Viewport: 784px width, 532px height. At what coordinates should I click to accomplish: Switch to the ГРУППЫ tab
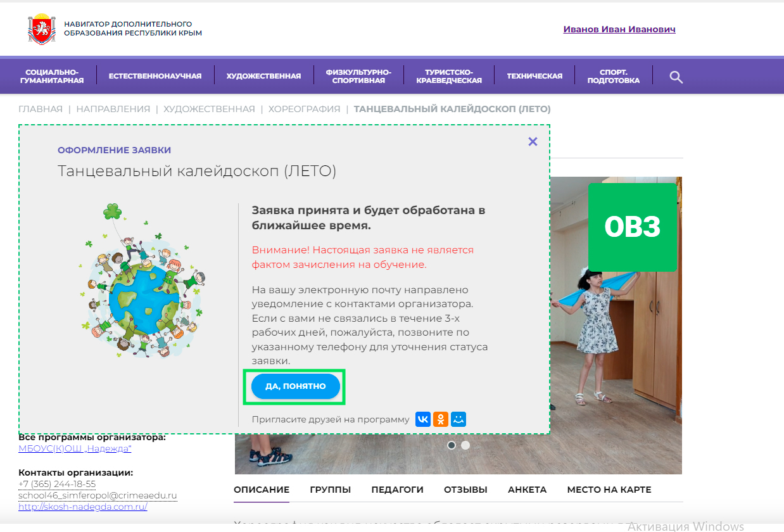330,490
